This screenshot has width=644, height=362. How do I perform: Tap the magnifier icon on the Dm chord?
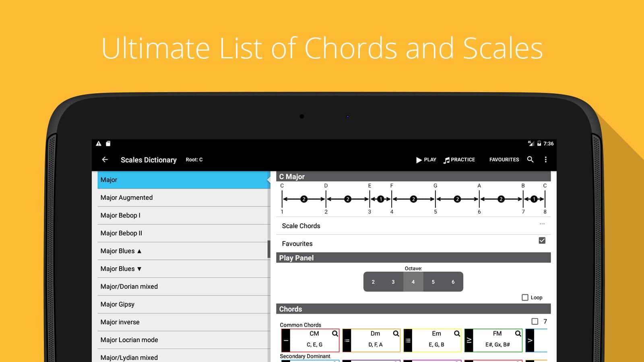tap(396, 333)
